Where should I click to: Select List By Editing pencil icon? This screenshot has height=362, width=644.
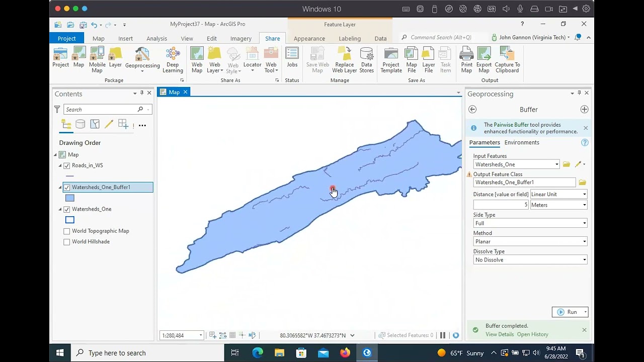click(109, 125)
